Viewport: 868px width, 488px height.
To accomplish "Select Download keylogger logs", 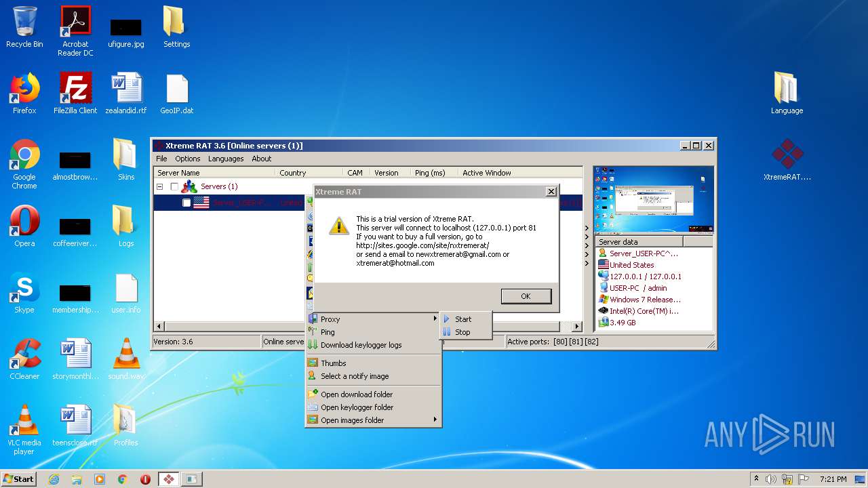I will point(373,345).
